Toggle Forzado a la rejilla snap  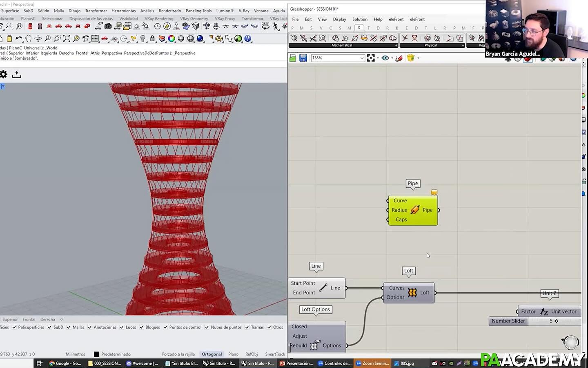[x=178, y=354]
